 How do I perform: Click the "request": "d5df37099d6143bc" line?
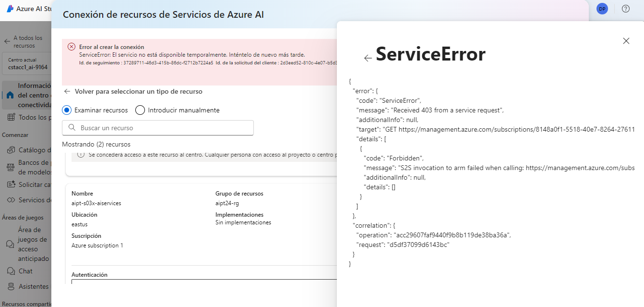coord(403,245)
